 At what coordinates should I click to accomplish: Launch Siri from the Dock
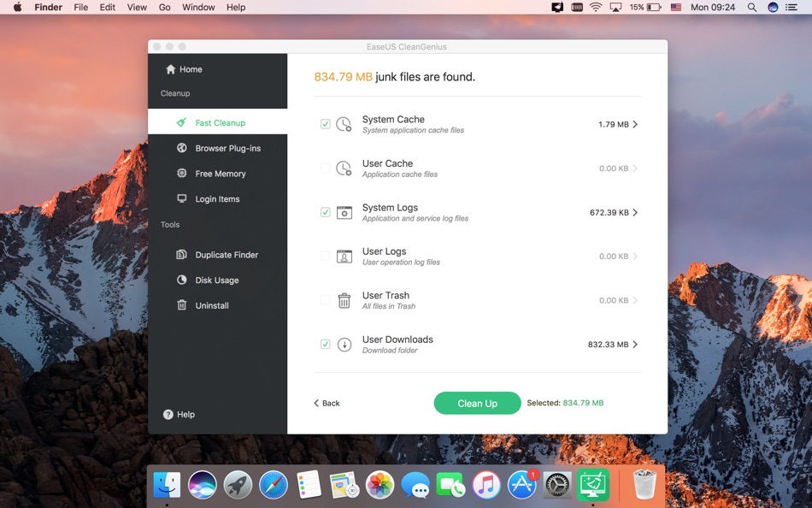coord(202,485)
